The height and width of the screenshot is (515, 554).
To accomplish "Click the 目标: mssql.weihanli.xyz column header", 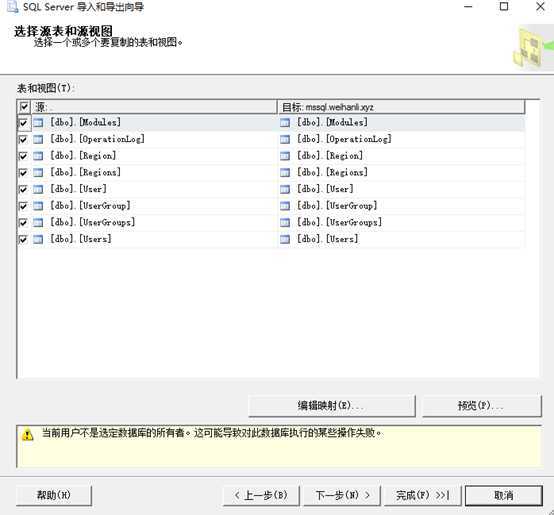I will coord(401,107).
